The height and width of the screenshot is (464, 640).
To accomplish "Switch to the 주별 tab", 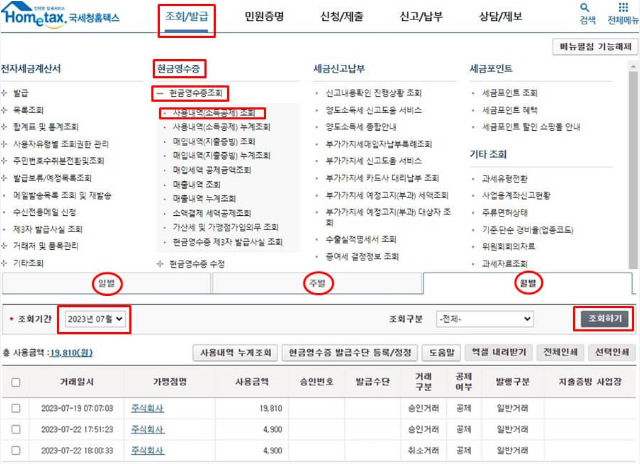I will 317,283.
